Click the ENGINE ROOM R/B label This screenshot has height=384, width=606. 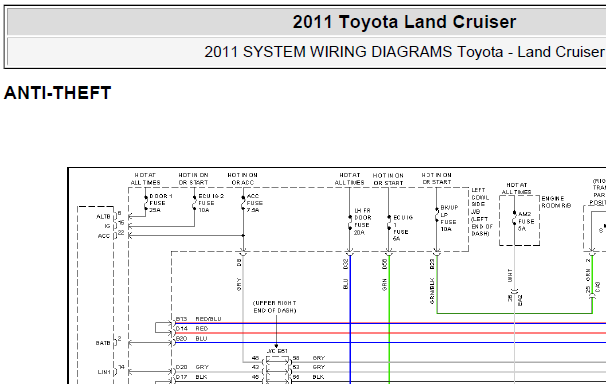coord(556,202)
